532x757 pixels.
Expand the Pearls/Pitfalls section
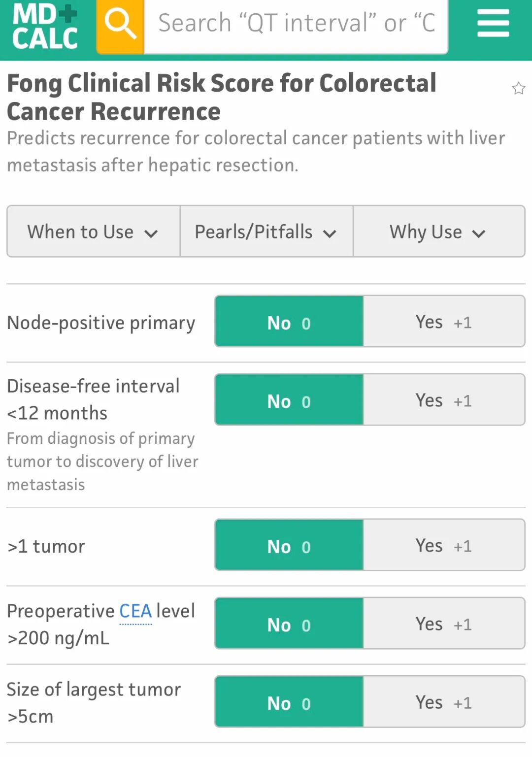tap(266, 231)
